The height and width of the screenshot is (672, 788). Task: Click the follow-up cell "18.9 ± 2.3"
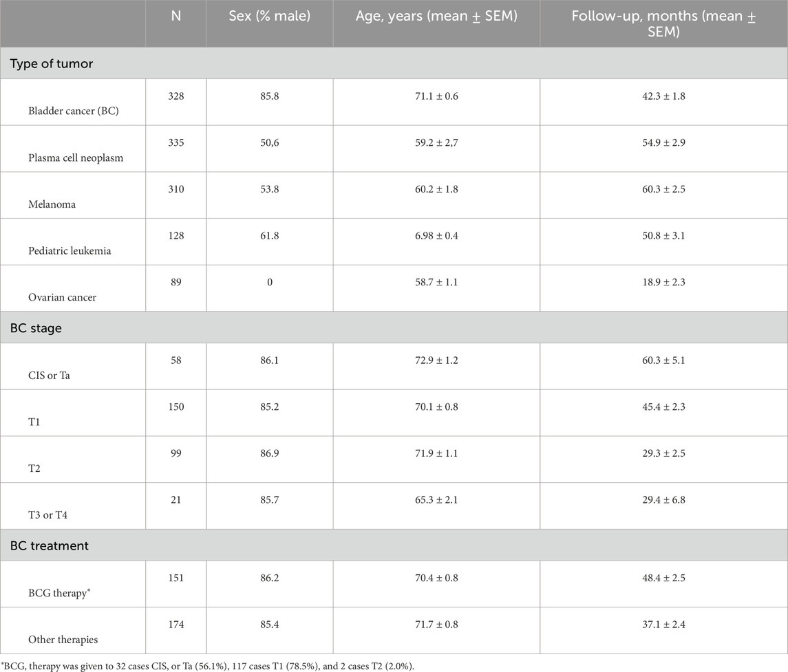[x=663, y=282]
